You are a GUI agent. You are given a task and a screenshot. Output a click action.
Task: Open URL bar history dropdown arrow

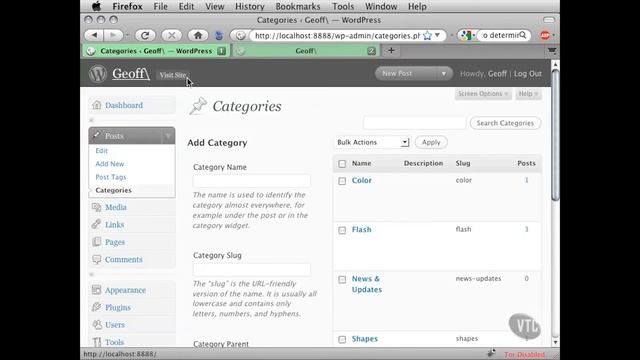(437, 35)
